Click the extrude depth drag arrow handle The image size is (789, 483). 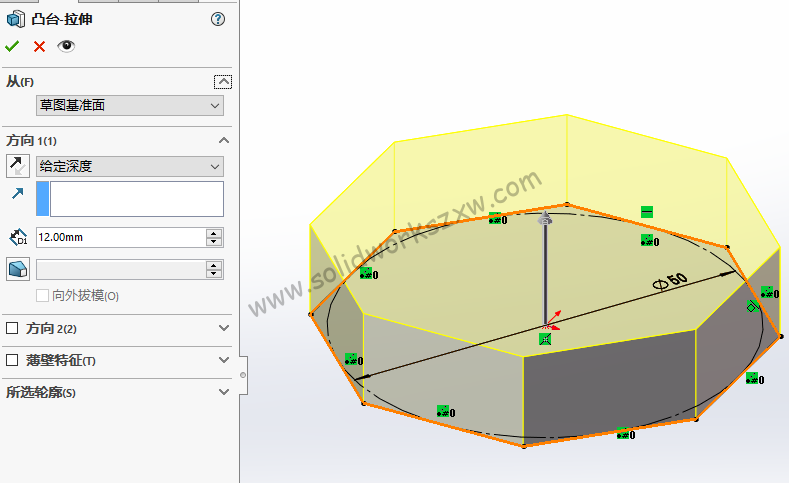[544, 218]
